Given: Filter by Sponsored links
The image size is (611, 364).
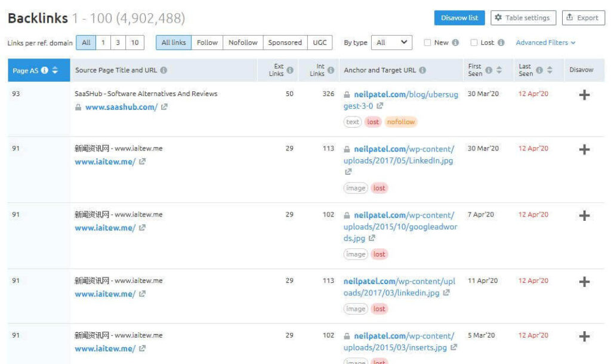Looking at the screenshot, I should tap(285, 42).
